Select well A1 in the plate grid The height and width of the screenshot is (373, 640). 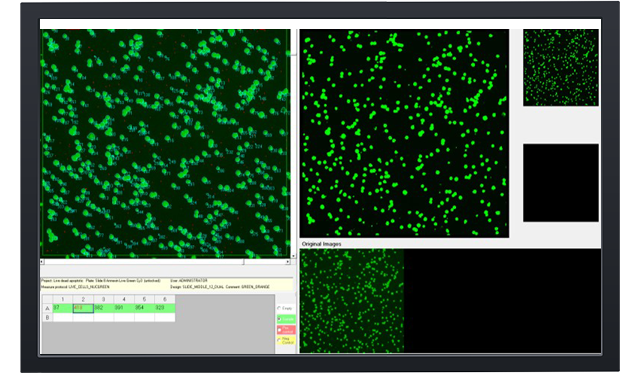coord(62,308)
